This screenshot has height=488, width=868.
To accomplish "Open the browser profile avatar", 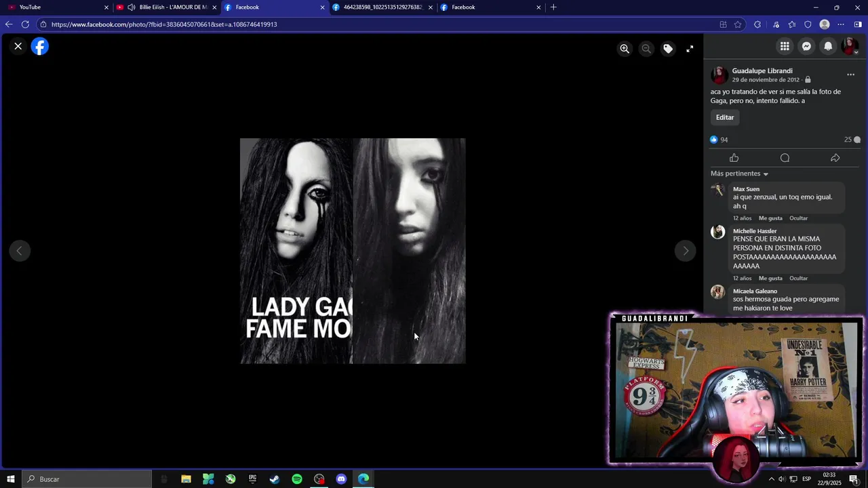I will point(825,24).
